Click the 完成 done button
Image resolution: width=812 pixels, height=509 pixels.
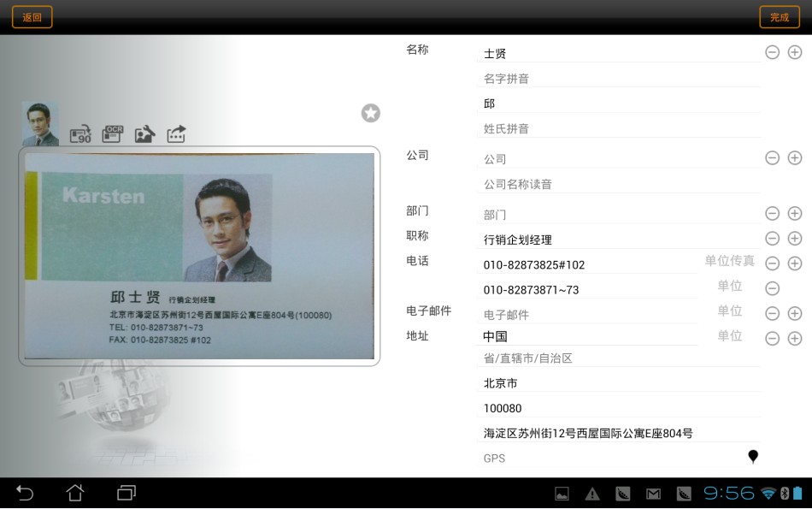pyautogui.click(x=779, y=17)
